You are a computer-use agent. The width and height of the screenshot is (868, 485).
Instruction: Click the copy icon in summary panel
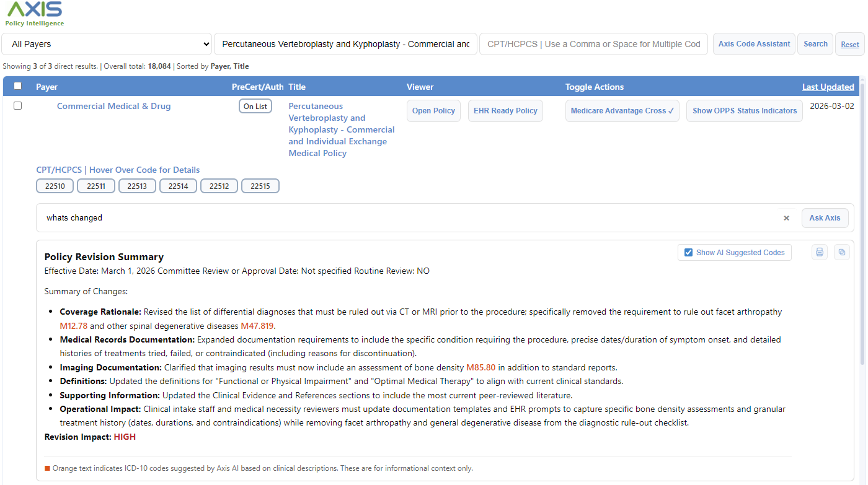tap(841, 252)
